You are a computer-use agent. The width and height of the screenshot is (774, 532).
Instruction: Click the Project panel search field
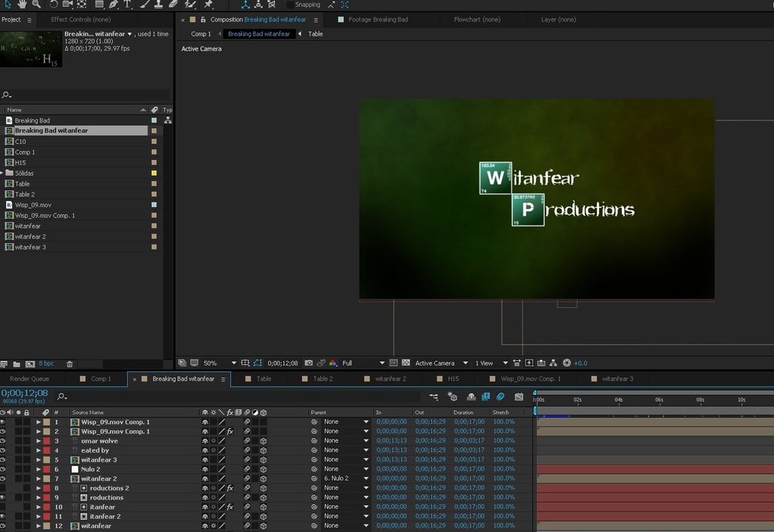86,95
